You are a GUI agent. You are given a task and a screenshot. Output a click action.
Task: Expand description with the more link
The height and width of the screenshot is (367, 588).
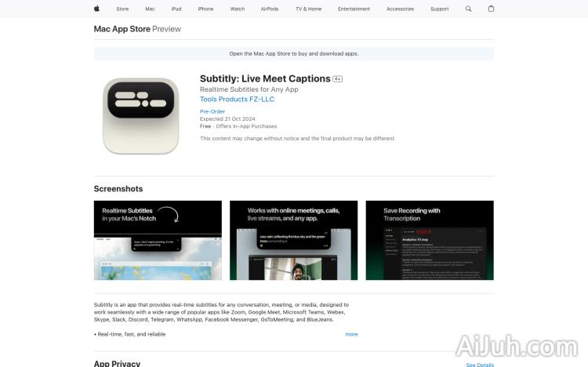[x=351, y=334]
